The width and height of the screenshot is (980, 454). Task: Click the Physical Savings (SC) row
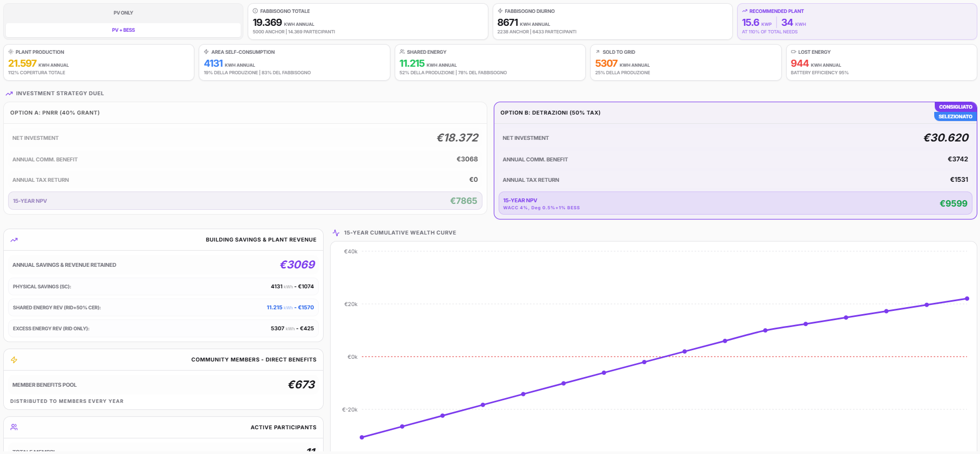163,287
